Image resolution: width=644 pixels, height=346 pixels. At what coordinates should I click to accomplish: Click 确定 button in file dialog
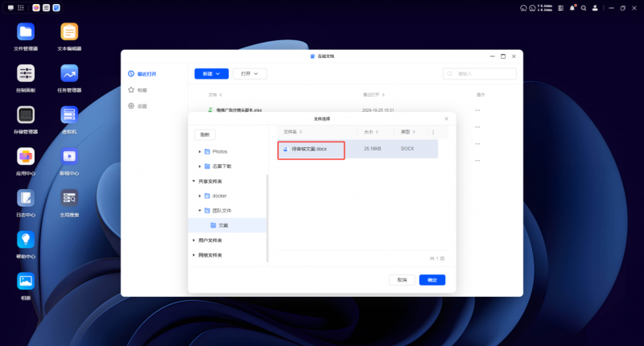[432, 280]
